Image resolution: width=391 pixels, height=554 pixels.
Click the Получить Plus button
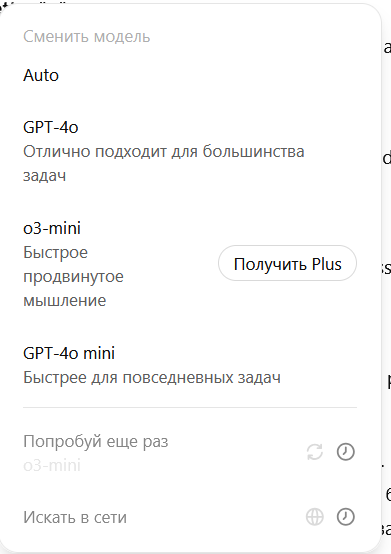pyautogui.click(x=287, y=264)
